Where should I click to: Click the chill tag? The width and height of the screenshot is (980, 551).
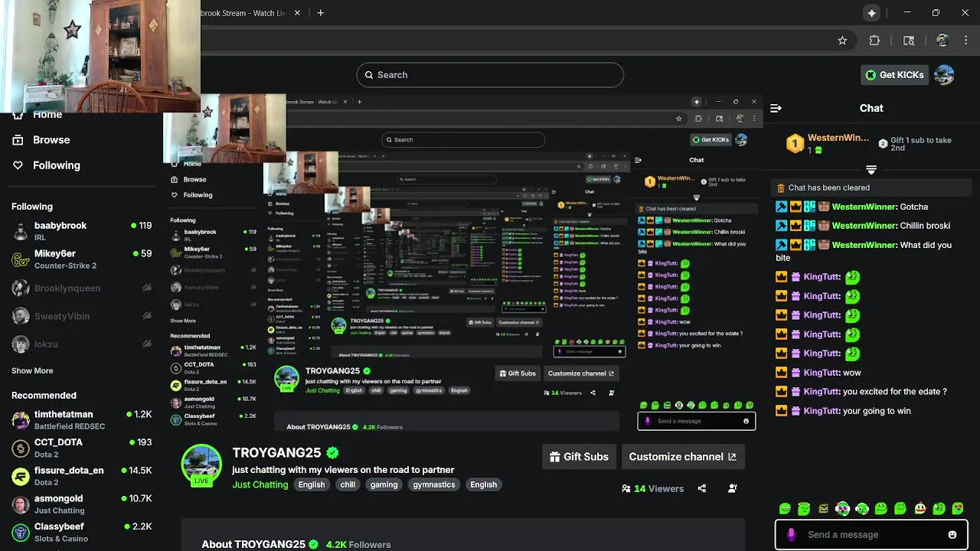pyautogui.click(x=348, y=484)
